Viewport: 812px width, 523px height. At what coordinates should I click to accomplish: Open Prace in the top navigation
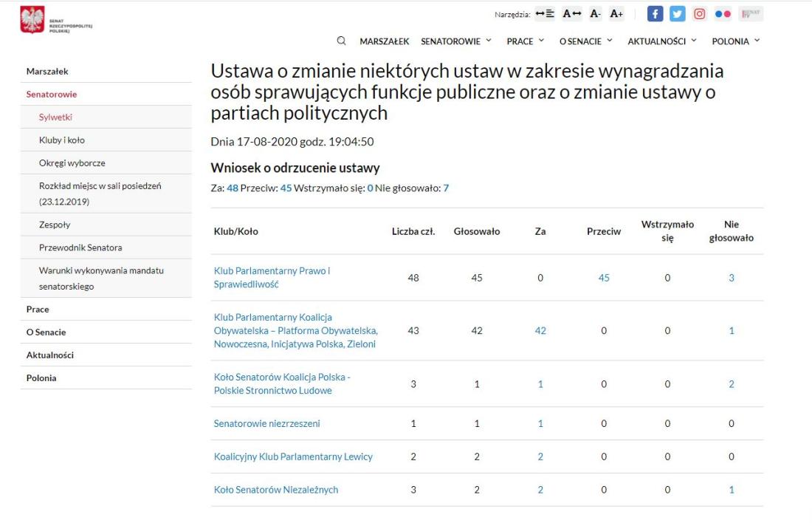point(520,41)
